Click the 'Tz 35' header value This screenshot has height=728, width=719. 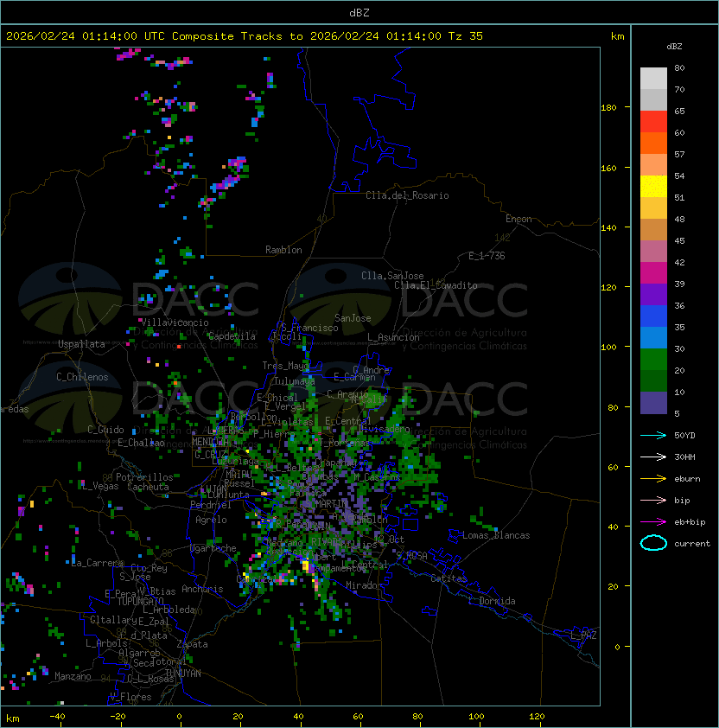466,36
